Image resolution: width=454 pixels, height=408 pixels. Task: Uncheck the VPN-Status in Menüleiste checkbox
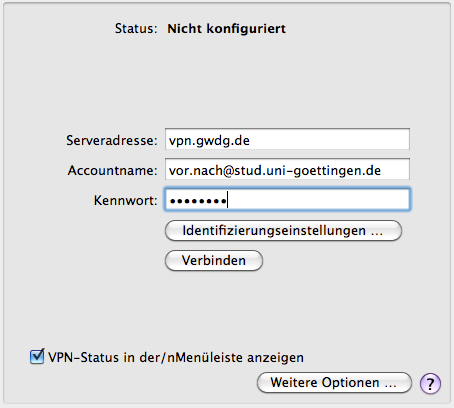coord(37,357)
